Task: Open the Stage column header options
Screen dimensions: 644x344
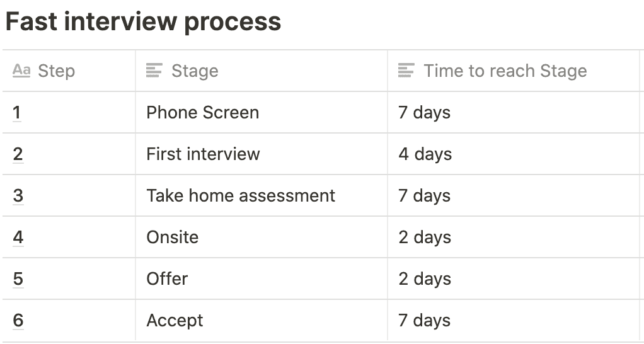Action: point(262,71)
